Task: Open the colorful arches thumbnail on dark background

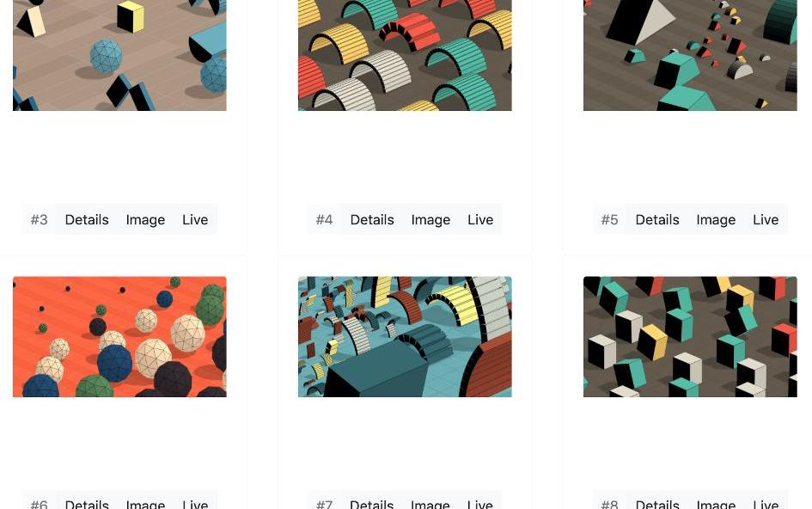Action: click(405, 55)
